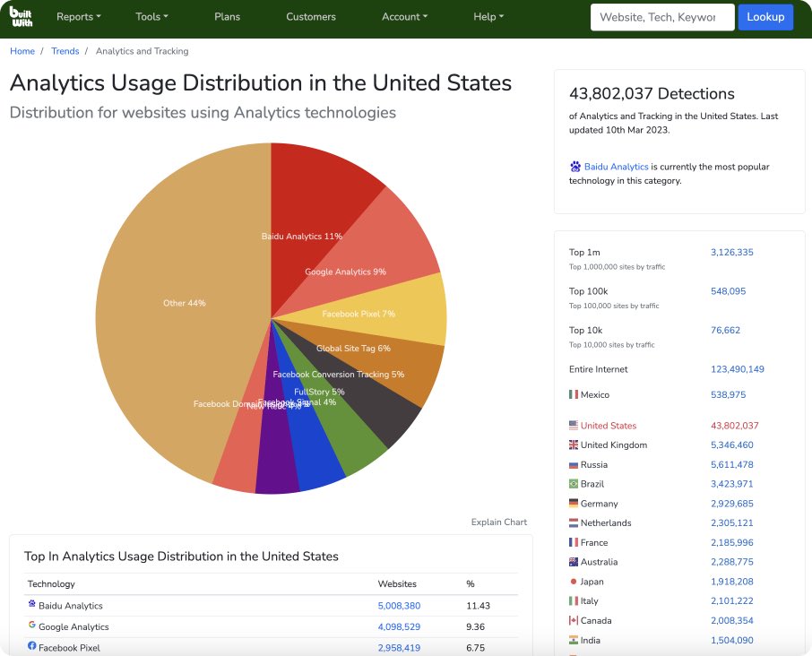Click the Explain Chart link
The width and height of the screenshot is (812, 656).
[498, 522]
